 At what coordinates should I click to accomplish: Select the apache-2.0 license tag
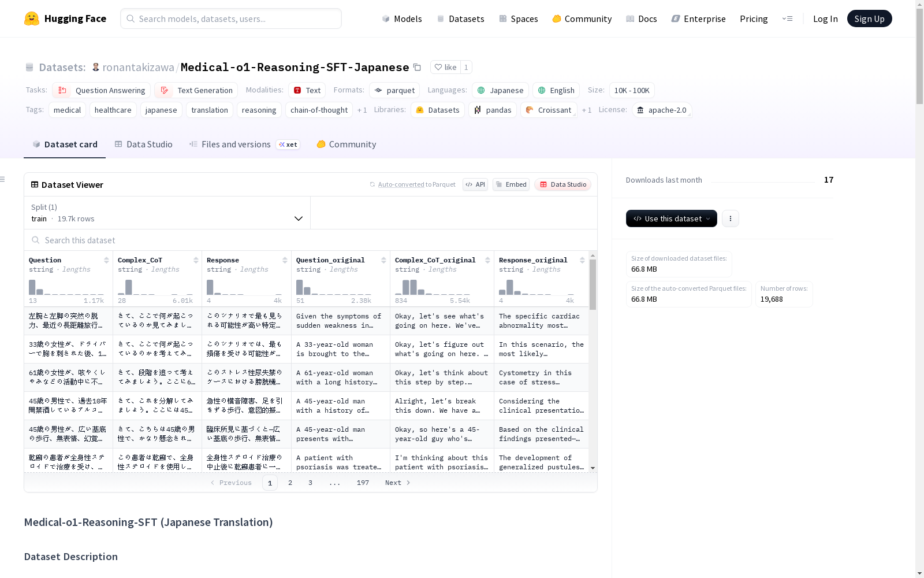click(x=662, y=110)
